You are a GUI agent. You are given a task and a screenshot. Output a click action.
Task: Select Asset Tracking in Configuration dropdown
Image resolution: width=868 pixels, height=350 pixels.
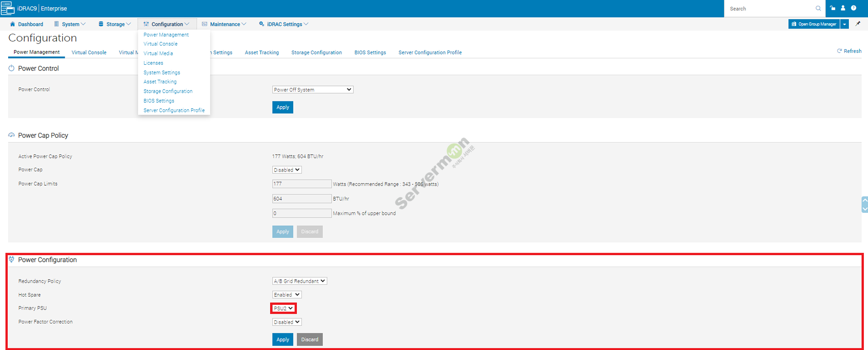tap(160, 81)
